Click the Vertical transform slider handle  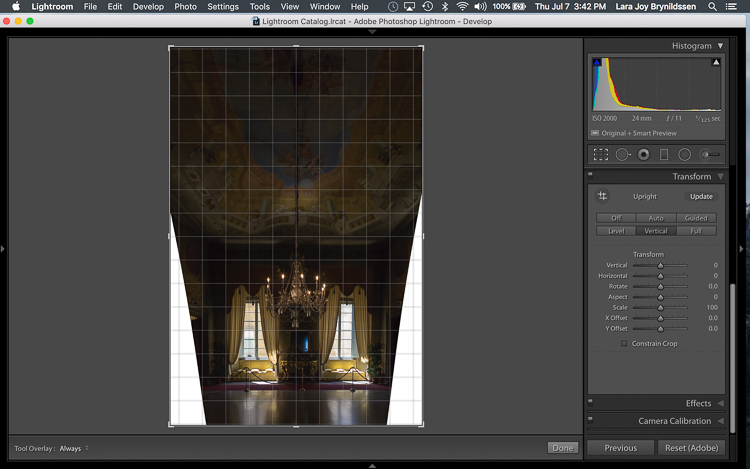pyautogui.click(x=660, y=265)
